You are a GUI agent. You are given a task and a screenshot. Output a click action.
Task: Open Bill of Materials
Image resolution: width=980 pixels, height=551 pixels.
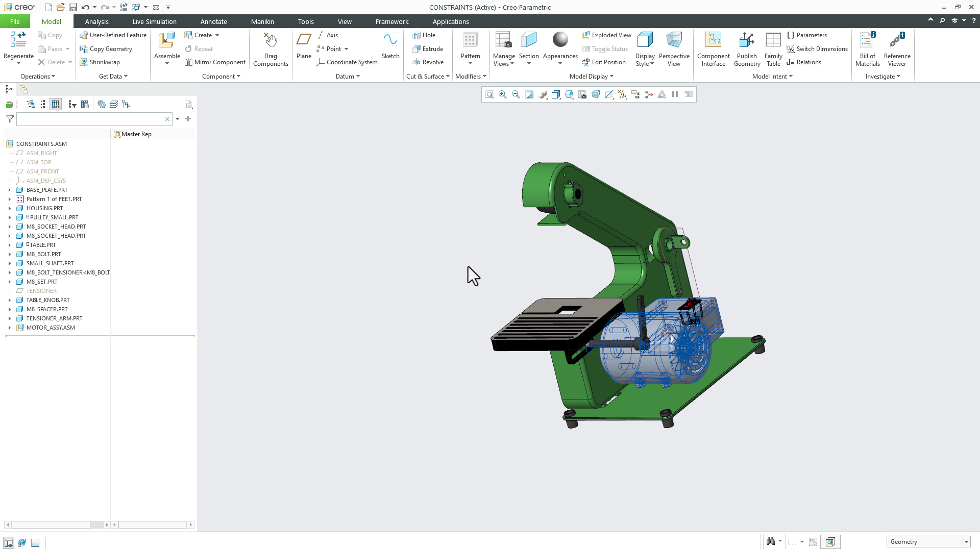tap(867, 48)
